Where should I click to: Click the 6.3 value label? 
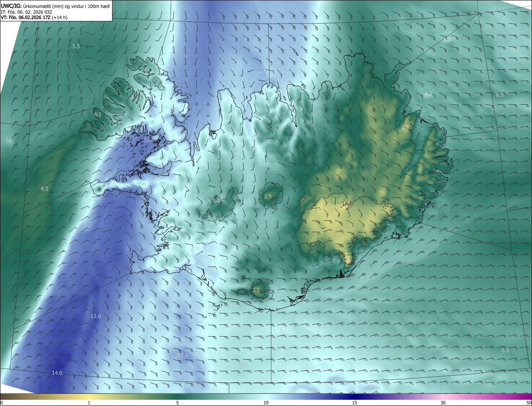(500, 95)
